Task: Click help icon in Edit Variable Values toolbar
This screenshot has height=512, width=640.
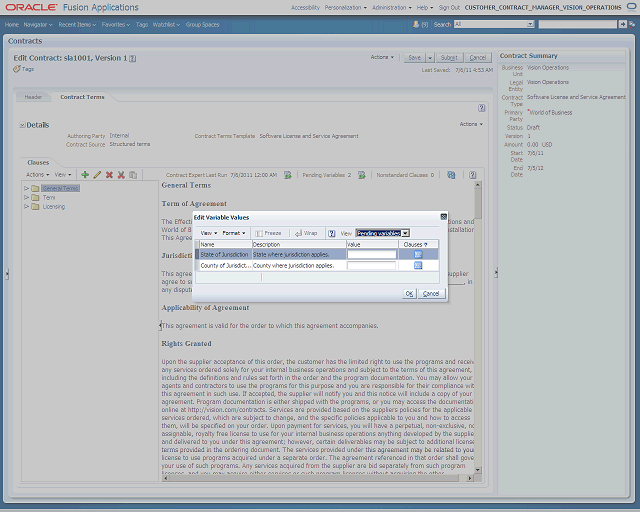Action: (x=331, y=233)
